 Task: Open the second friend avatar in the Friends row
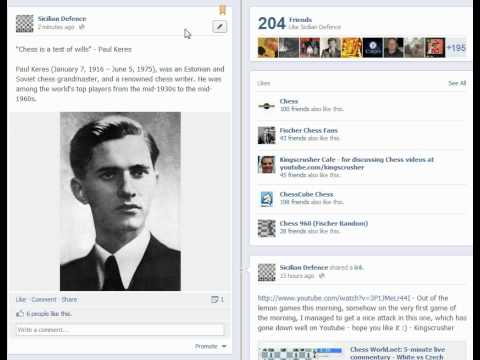[x=289, y=48]
